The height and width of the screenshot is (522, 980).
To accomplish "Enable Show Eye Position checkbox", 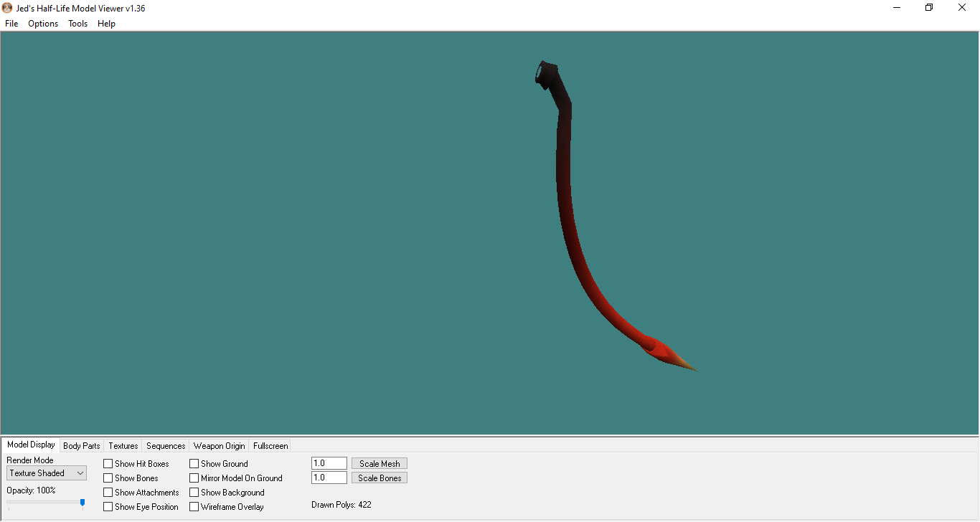I will [x=108, y=507].
